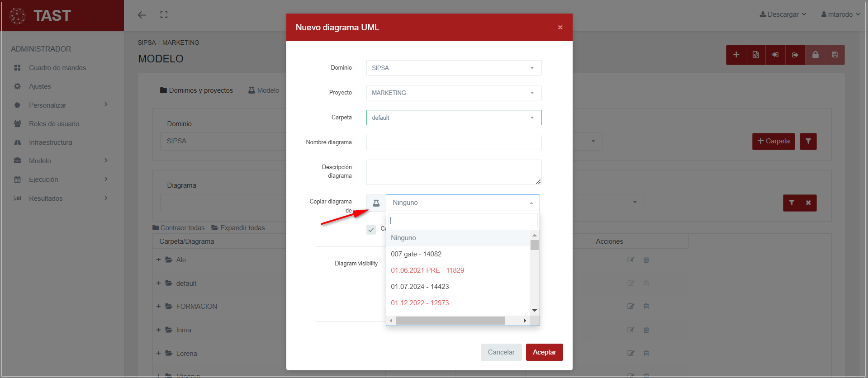Screen dimensions: 868x378
Task: Open the Carpeta default dropdown
Action: pyautogui.click(x=454, y=118)
